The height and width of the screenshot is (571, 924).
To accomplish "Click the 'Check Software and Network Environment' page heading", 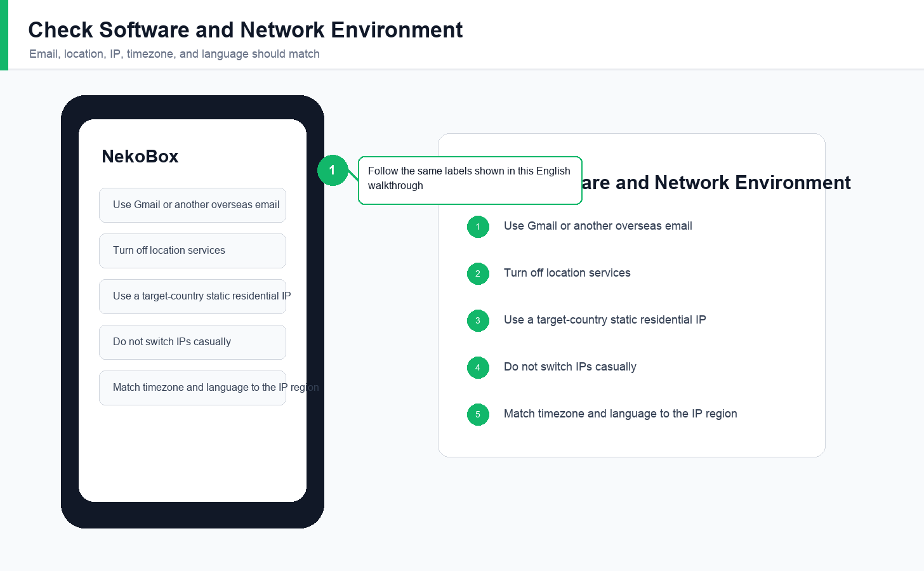I will click(x=246, y=30).
